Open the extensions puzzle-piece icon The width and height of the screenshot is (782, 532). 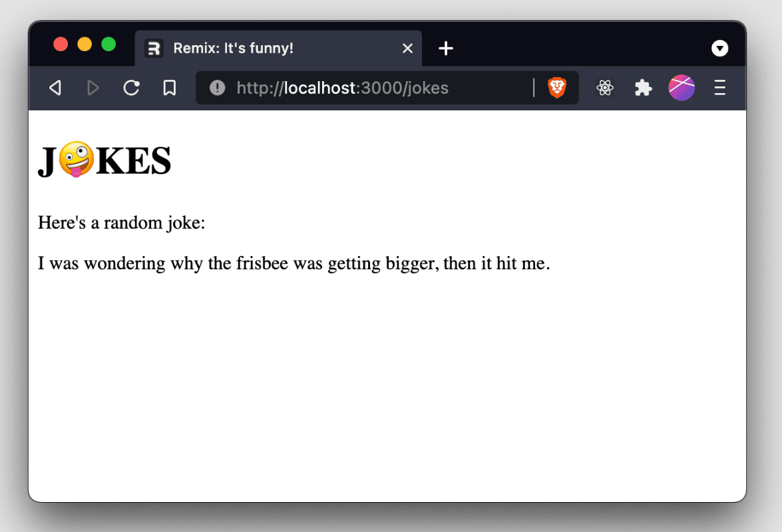pos(643,87)
